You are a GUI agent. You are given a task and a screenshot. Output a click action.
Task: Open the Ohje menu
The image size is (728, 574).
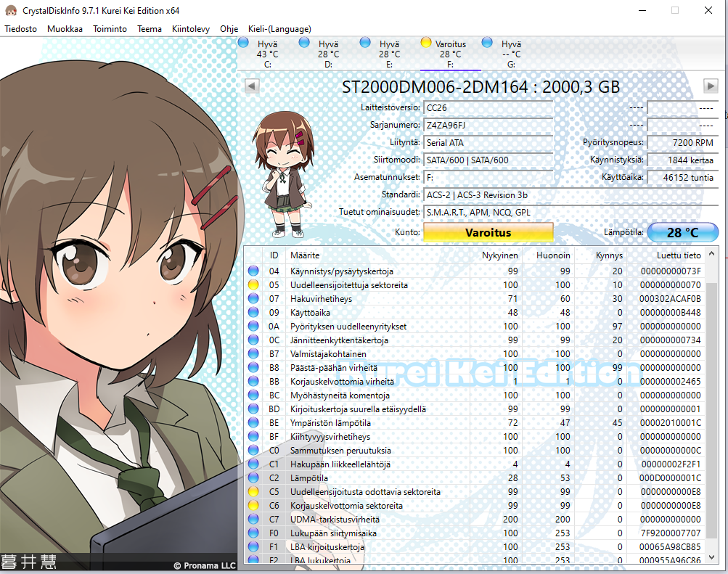(229, 29)
